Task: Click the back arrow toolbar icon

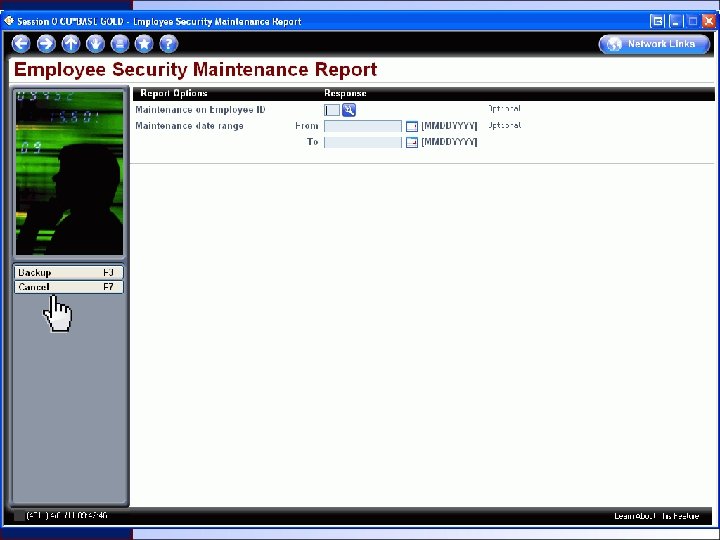Action: click(x=21, y=44)
